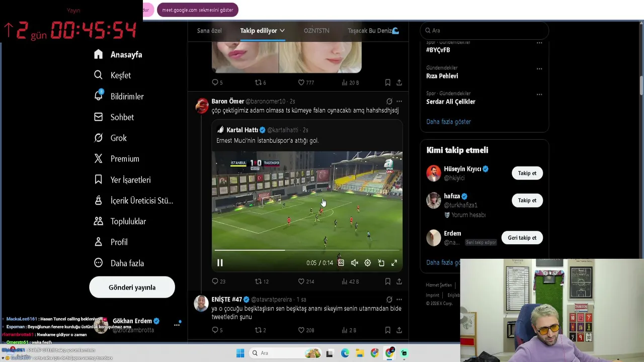This screenshot has height=362, width=644.
Task: Open Serdar Ali Çelikler trend
Action: pyautogui.click(x=451, y=102)
